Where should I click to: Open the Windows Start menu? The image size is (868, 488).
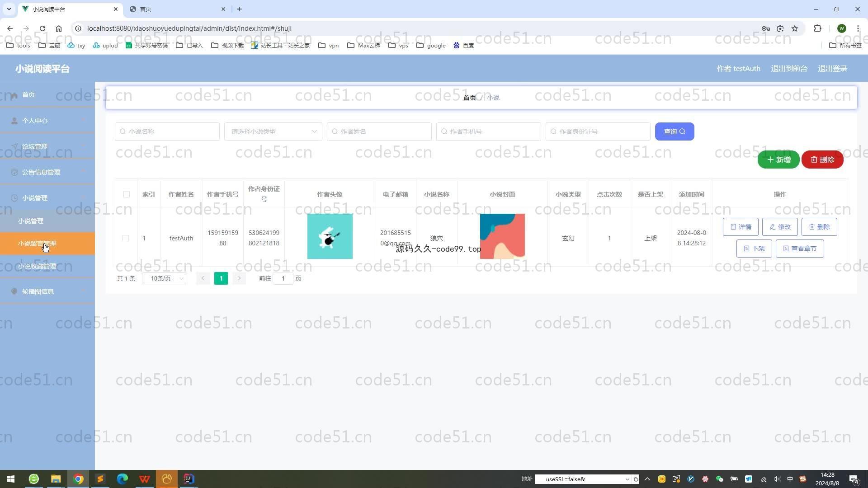(x=11, y=479)
